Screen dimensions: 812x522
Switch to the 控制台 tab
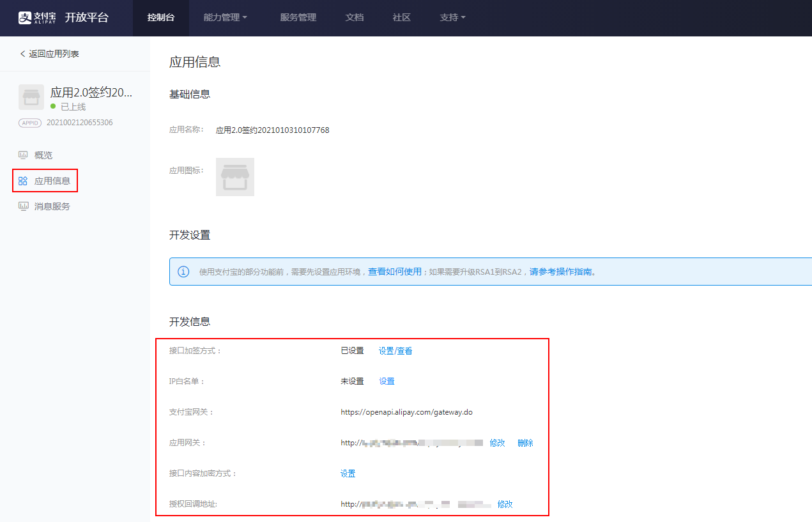161,18
